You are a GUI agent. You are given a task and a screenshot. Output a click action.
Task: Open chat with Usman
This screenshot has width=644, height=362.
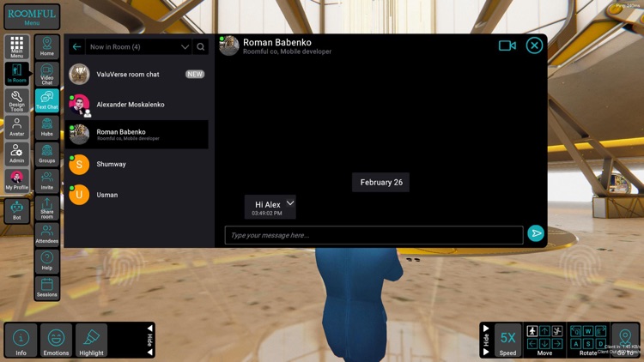coord(137,195)
